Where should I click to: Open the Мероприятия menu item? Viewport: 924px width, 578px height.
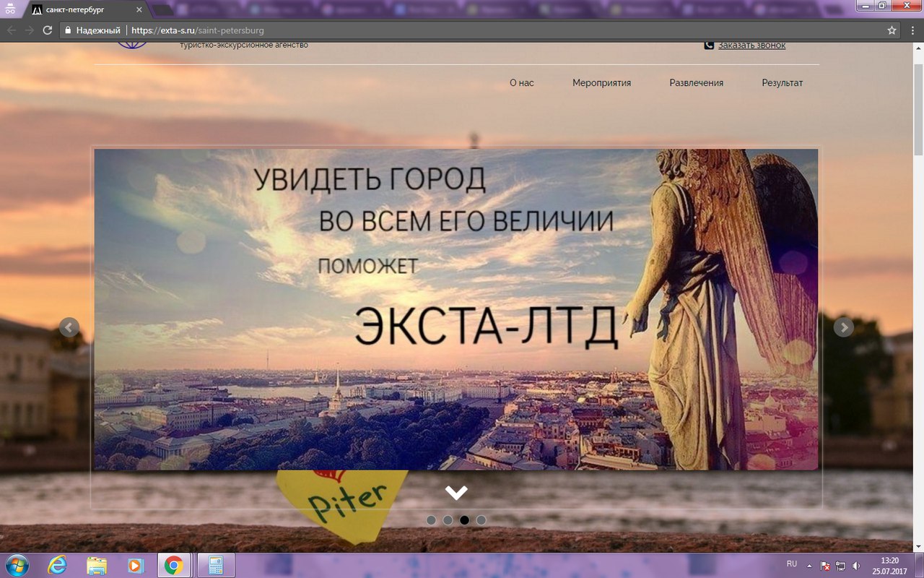[602, 83]
